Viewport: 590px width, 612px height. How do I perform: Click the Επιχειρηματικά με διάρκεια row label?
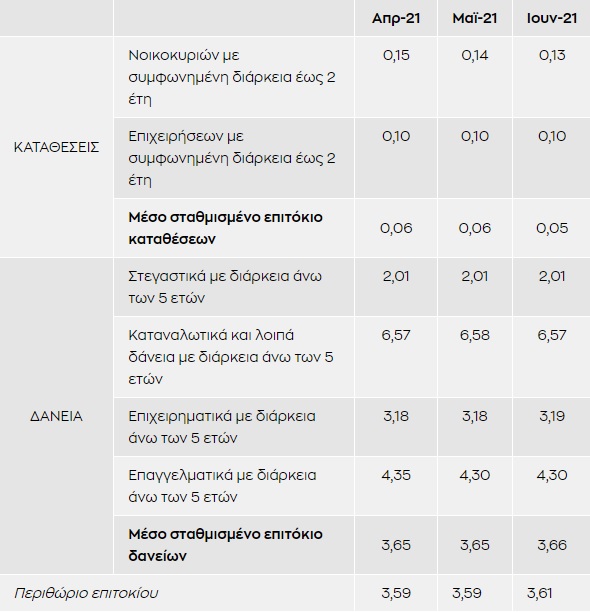pos(222,427)
